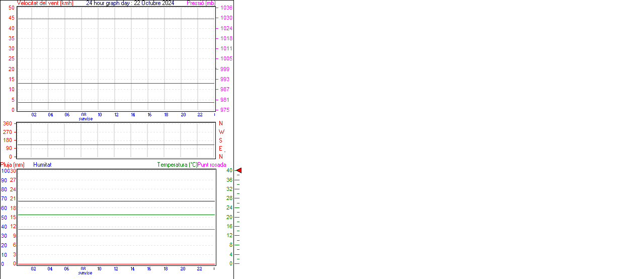Click the magenta pressure line in top chart
Image resolution: width=644 pixels, height=279 pixels.
pyautogui.click(x=116, y=19)
